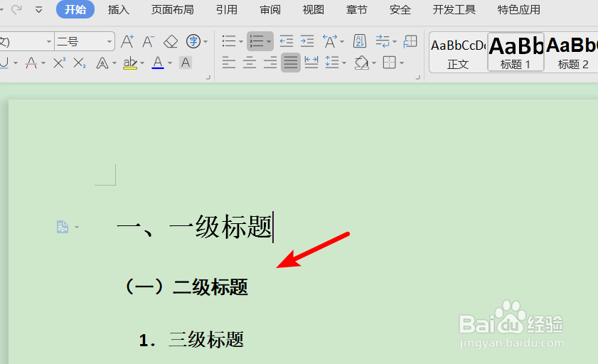Expand the shading color dropdown arrow
Image resolution: width=598 pixels, height=364 pixels.
(x=374, y=63)
